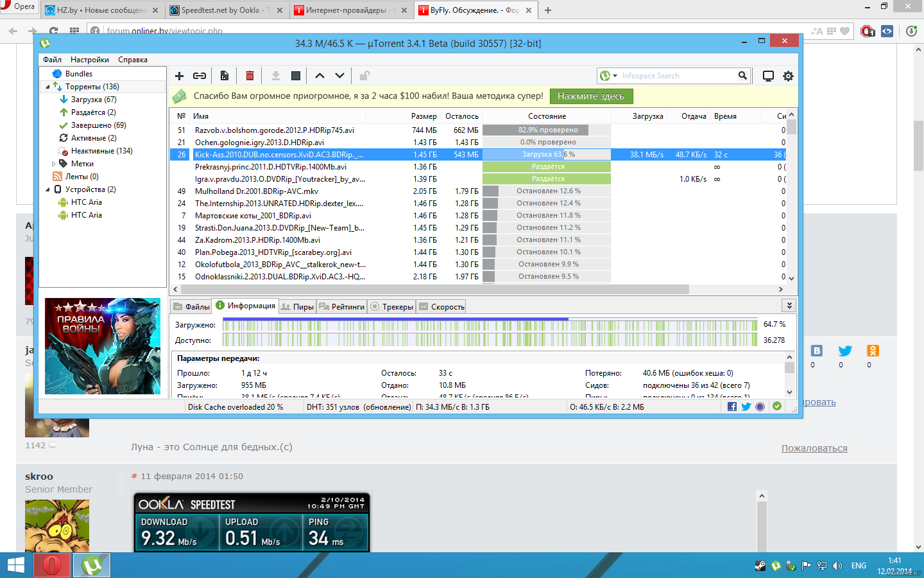Collapse the detail pane with the double-chevron button
Viewport: 924px width, 578px height.
tap(789, 306)
